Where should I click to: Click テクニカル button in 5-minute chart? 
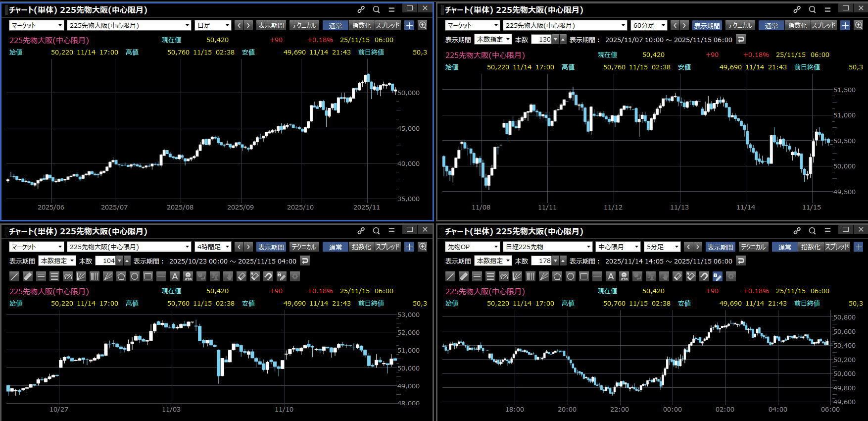753,247
